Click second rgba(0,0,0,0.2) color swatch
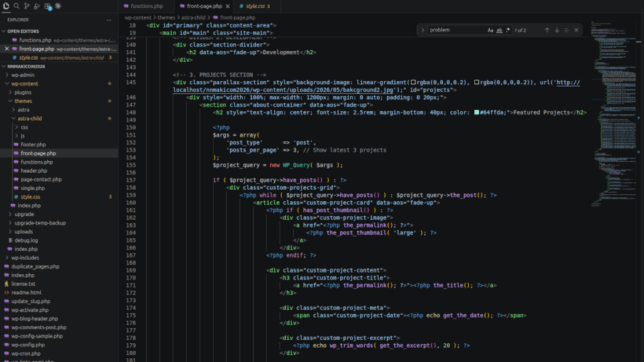Screen dimensions: 644x362 477,82
